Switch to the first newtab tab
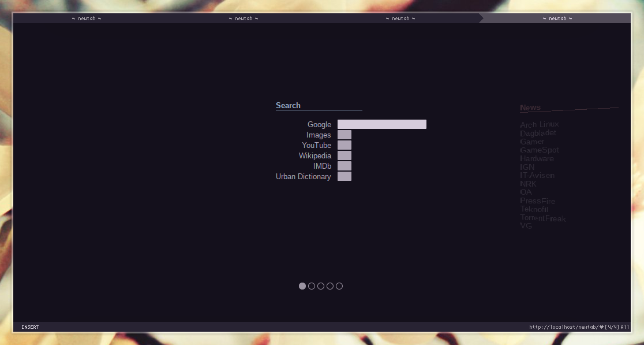Image resolution: width=644 pixels, height=345 pixels. 87,18
